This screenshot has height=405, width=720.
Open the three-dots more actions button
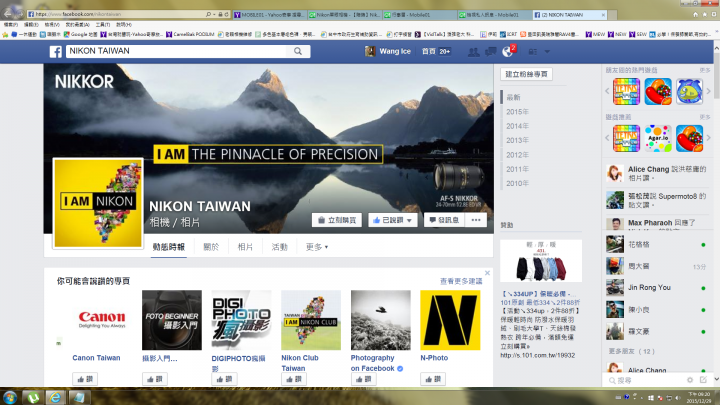(x=476, y=220)
